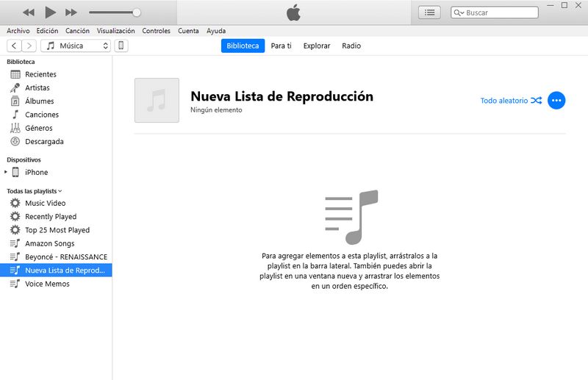
Task: Click the volume slider knob
Action: 137,12
